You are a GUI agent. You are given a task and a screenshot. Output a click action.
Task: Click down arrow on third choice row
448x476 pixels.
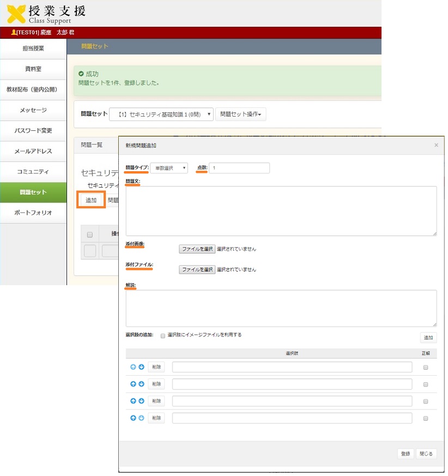(141, 401)
